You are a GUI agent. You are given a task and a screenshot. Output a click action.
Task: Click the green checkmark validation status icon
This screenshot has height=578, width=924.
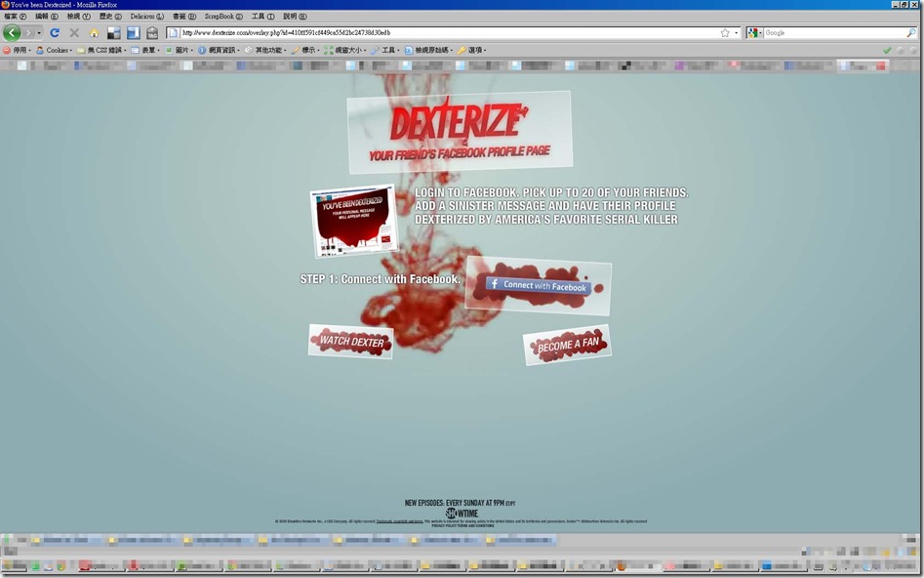887,50
